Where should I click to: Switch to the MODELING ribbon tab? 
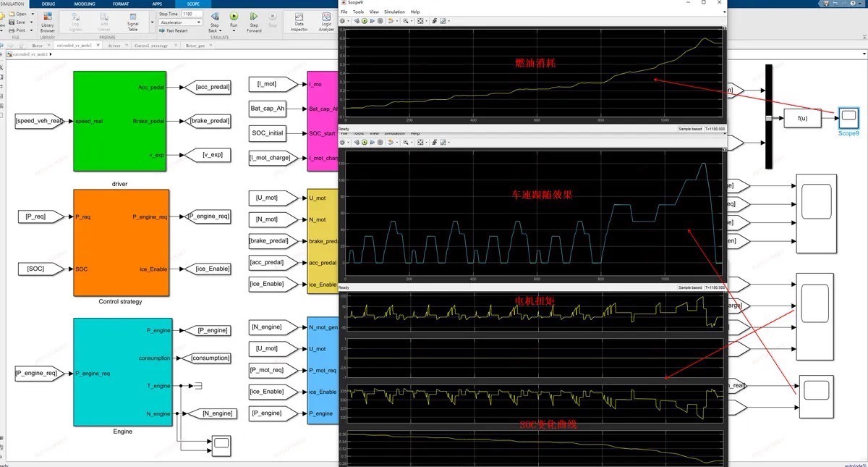coord(85,4)
